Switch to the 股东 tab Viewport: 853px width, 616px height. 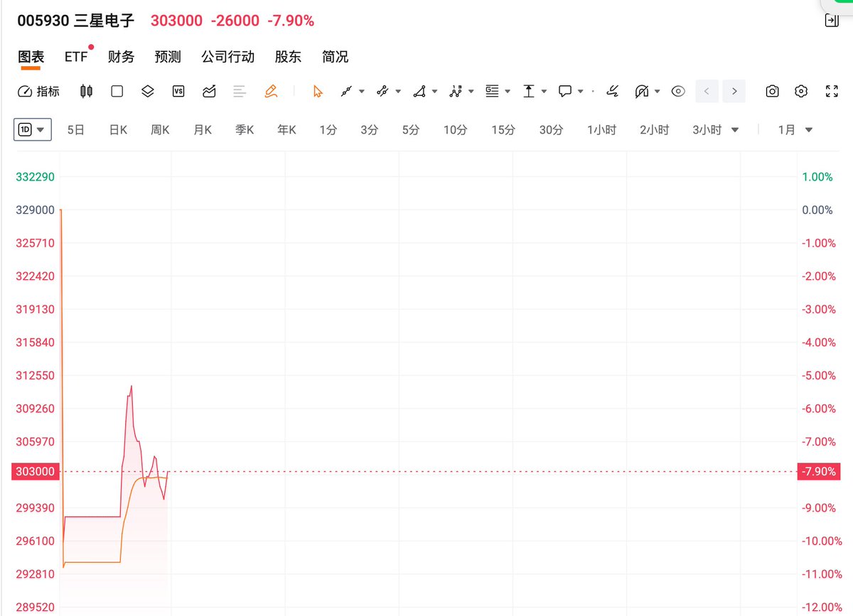(x=288, y=57)
